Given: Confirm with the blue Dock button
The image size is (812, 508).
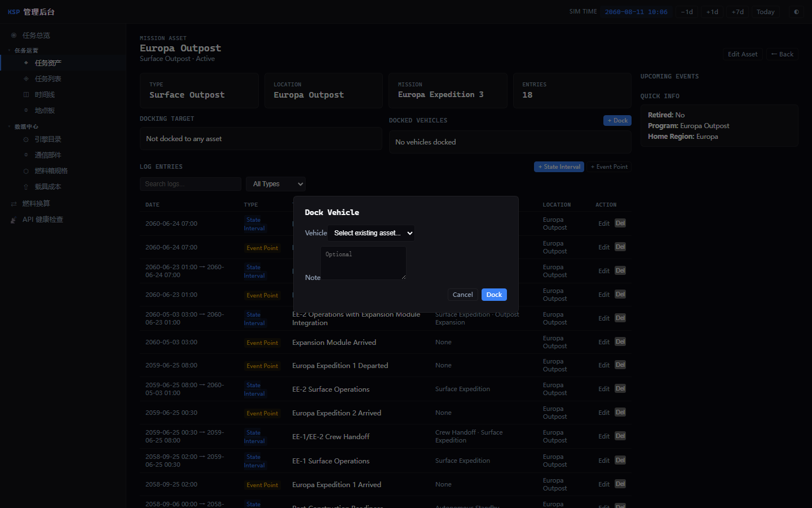Looking at the screenshot, I should coord(494,295).
